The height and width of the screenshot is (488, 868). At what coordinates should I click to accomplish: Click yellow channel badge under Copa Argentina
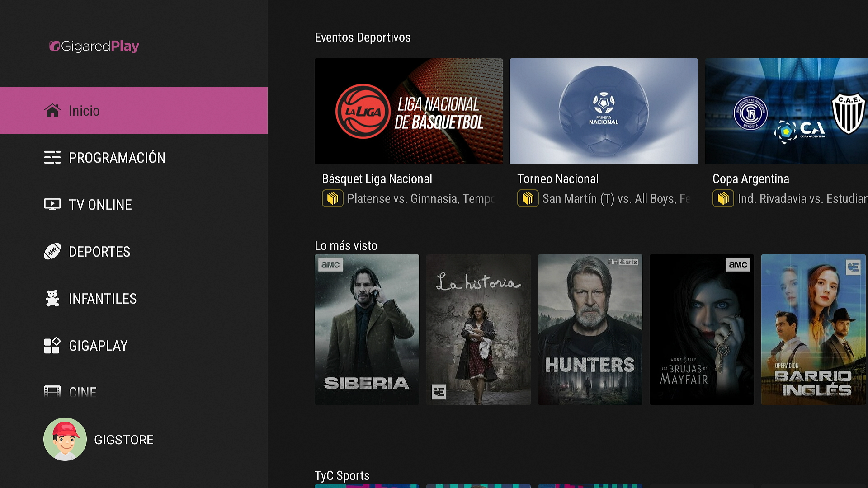pos(723,198)
